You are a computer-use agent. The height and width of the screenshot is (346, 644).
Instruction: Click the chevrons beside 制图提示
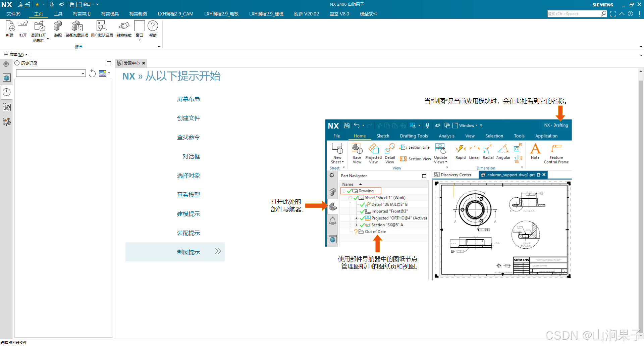[x=218, y=251]
